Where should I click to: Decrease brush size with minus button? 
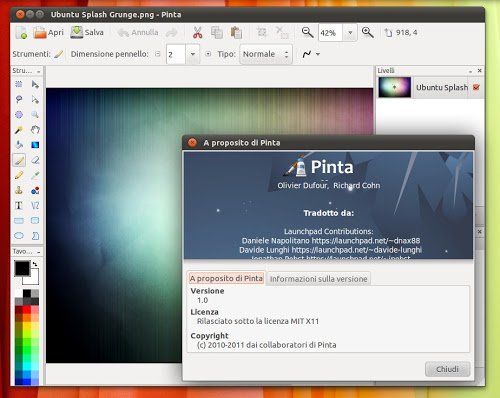point(158,54)
